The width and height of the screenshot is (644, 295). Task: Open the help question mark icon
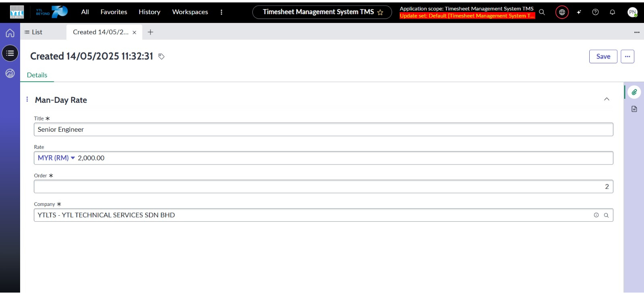point(595,12)
